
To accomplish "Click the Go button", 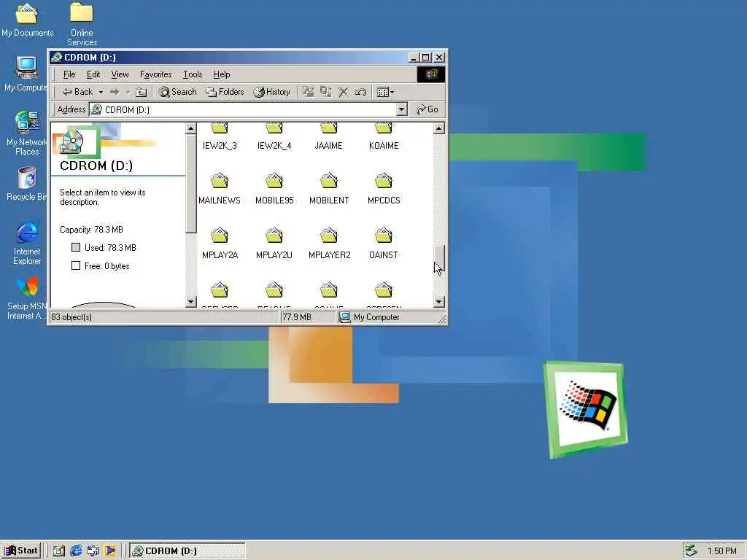I will pyautogui.click(x=427, y=109).
